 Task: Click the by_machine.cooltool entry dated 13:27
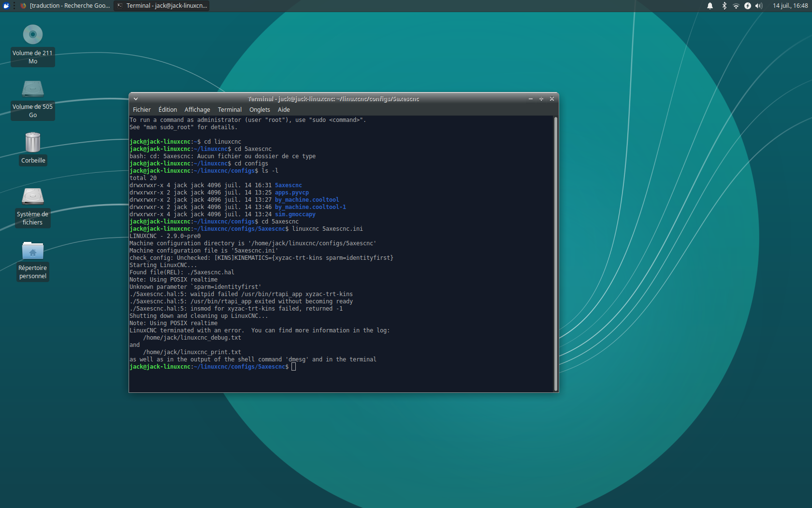[307, 200]
